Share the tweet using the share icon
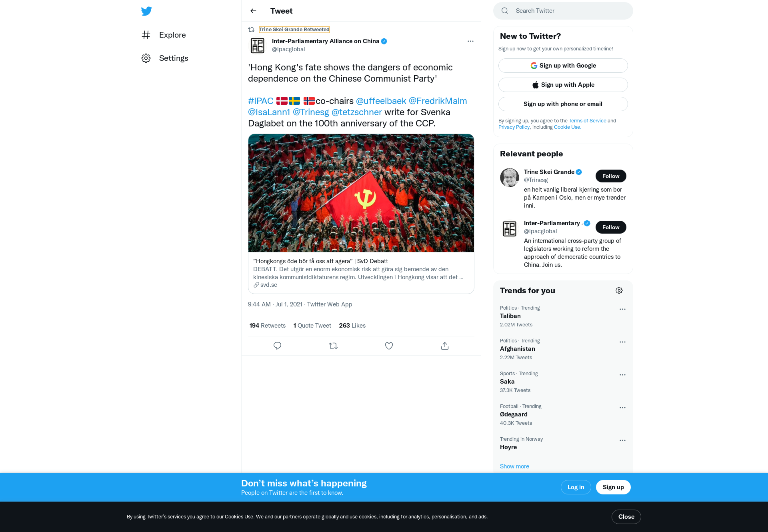The image size is (768, 532). click(x=445, y=346)
